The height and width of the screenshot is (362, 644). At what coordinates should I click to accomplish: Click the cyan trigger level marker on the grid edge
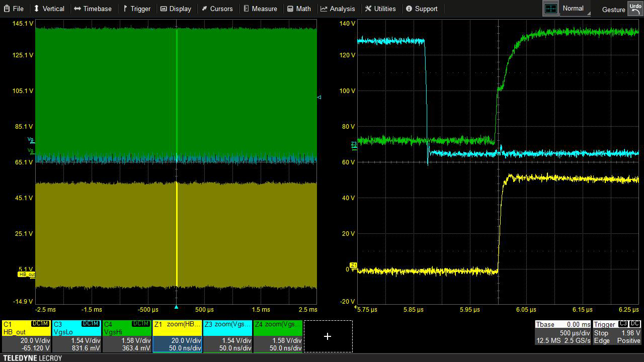[319, 97]
